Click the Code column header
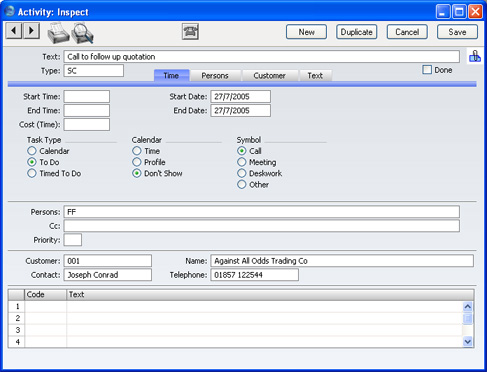 tap(46, 295)
